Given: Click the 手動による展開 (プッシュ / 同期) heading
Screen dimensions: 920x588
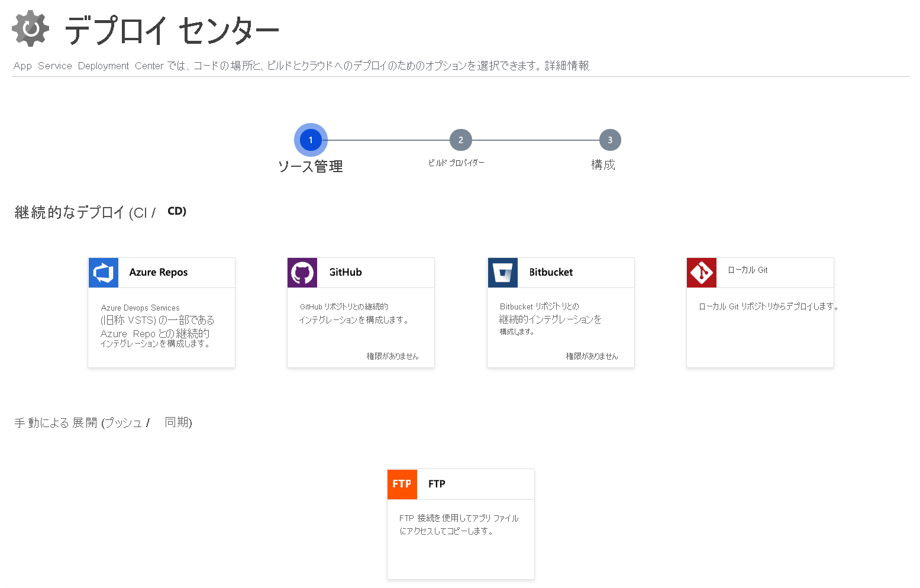Looking at the screenshot, I should click(103, 422).
